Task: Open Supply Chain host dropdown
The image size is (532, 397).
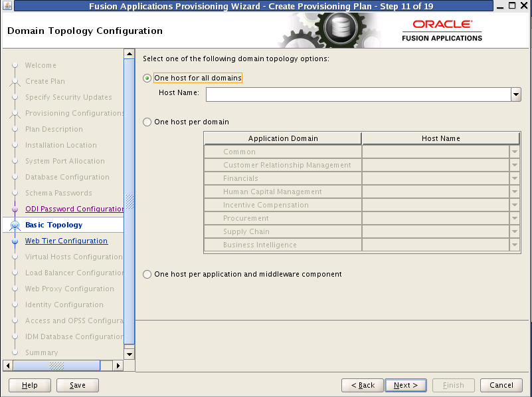Action: click(x=515, y=231)
